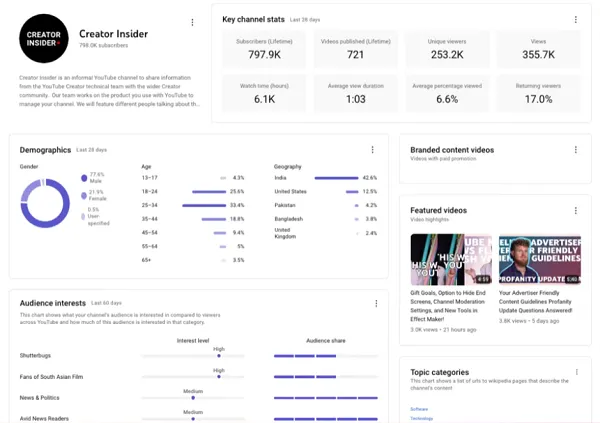Open Key channel stats options menu
Image resolution: width=600 pixels, height=423 pixels.
(575, 19)
